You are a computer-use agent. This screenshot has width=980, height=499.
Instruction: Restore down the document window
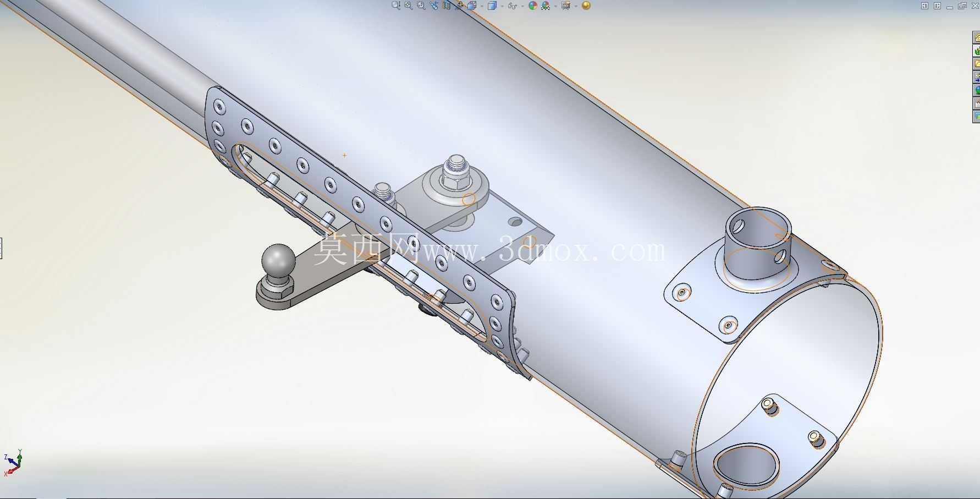(962, 6)
